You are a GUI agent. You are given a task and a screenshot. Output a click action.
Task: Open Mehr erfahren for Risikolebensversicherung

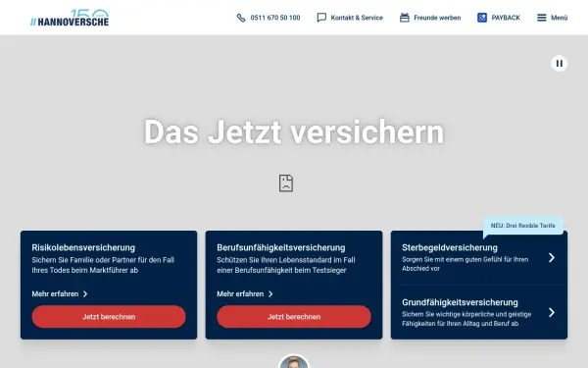[55, 294]
